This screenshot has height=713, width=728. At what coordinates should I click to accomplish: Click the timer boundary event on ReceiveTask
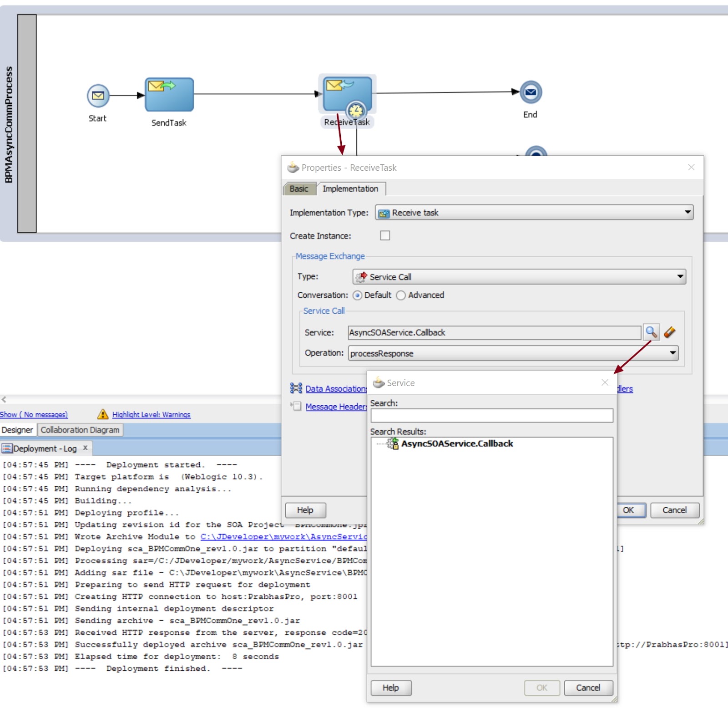tap(356, 110)
